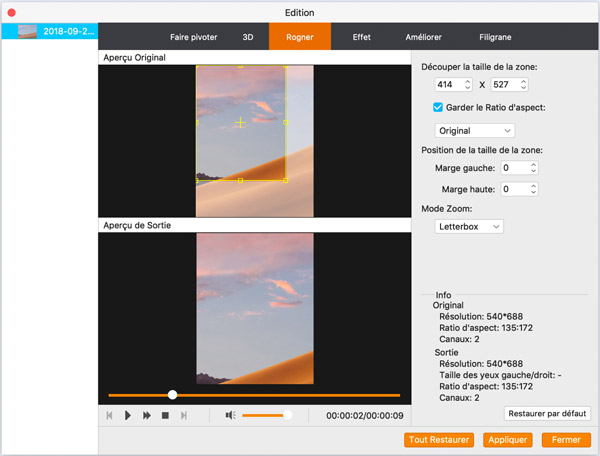Decrease crop width 414 stepper down
This screenshot has height=456, width=600.
click(468, 88)
